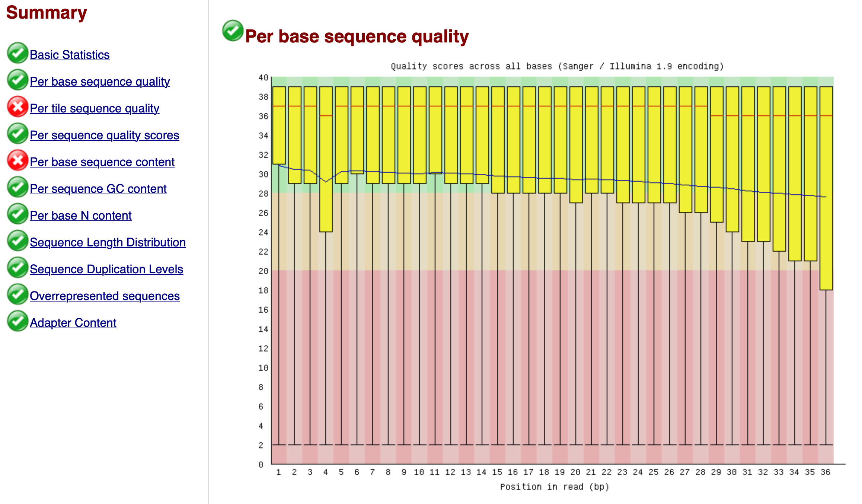Click the green tick beside Sequence Length Distribution
Viewport: 862px width, 504px height.
pyautogui.click(x=17, y=242)
